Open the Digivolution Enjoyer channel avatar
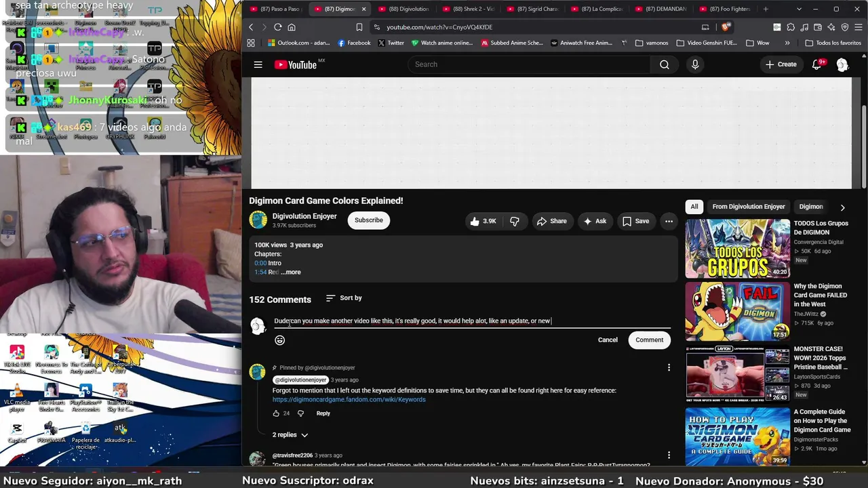Screen dimensions: 868x488 coord(258,220)
